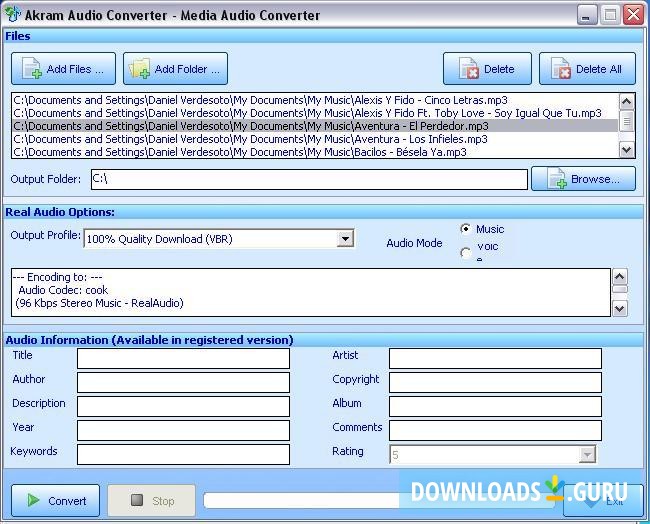The width and height of the screenshot is (650, 524).
Task: Click the Akram Audio Converter title bar icon
Action: coord(13,15)
